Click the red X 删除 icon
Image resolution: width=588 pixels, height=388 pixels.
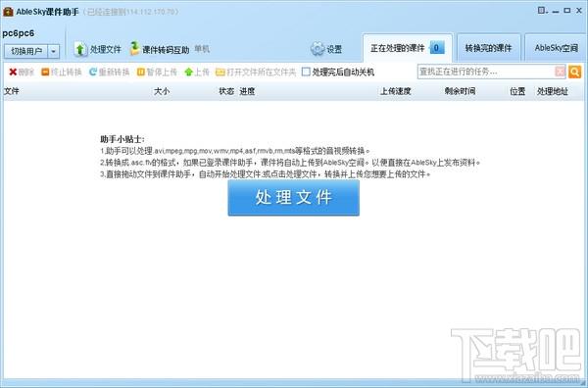pos(13,72)
